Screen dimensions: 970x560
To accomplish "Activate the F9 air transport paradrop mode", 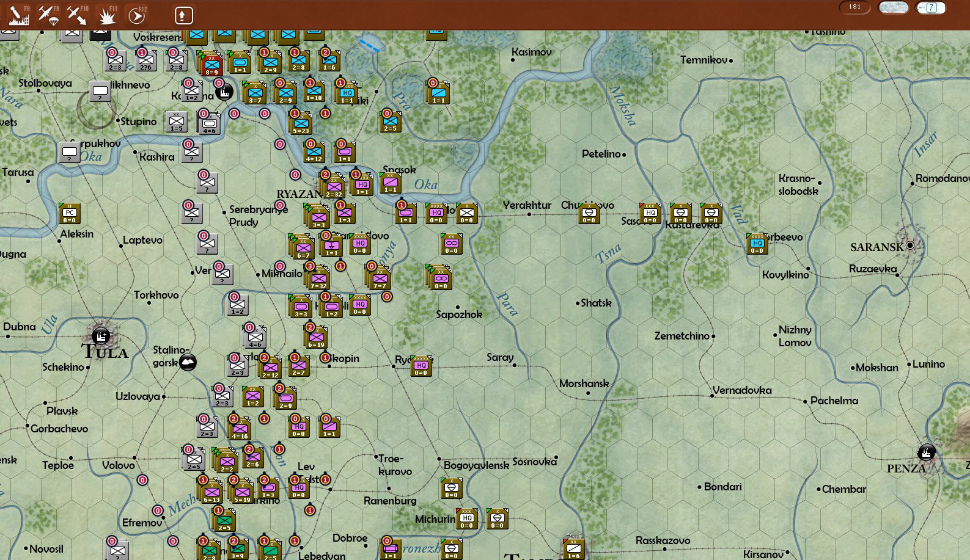I will (48, 15).
